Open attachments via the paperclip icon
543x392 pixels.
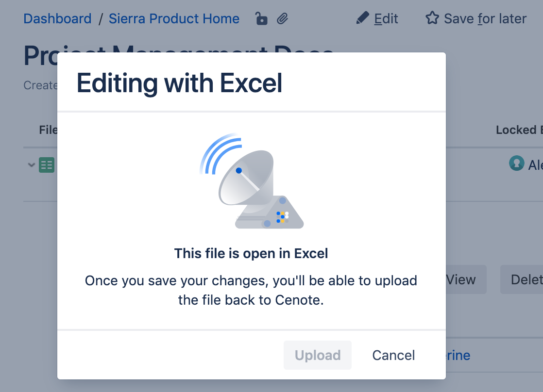(x=283, y=19)
